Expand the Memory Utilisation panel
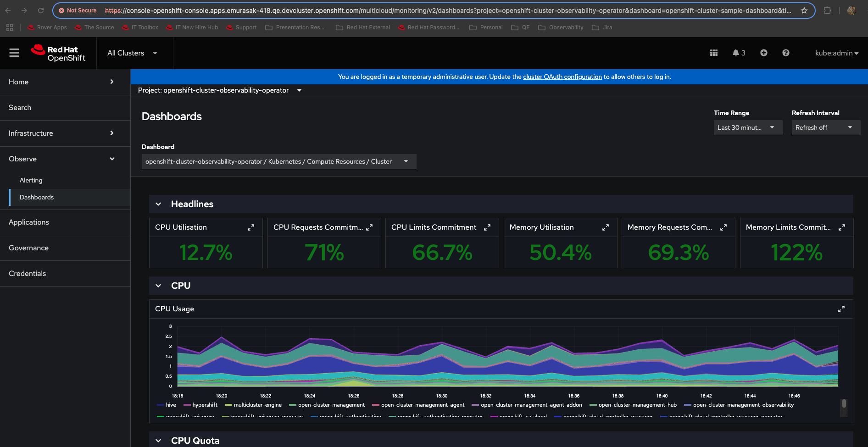This screenshot has width=868, height=447. (x=605, y=227)
